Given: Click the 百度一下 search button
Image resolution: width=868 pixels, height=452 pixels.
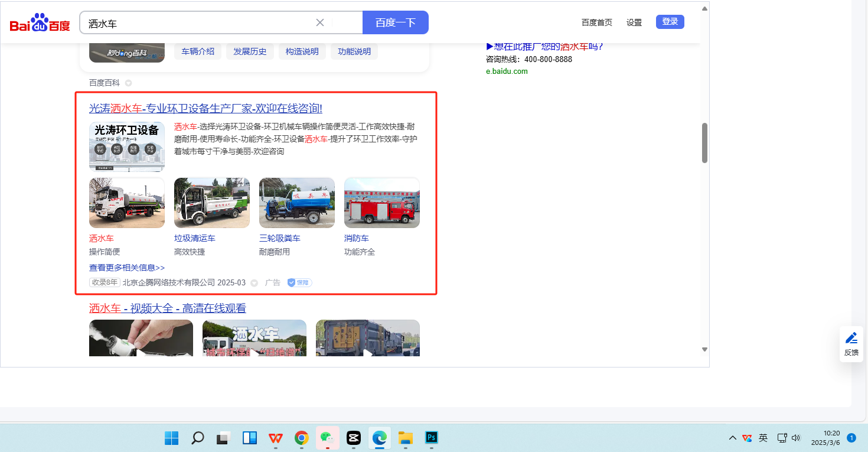Looking at the screenshot, I should point(396,22).
